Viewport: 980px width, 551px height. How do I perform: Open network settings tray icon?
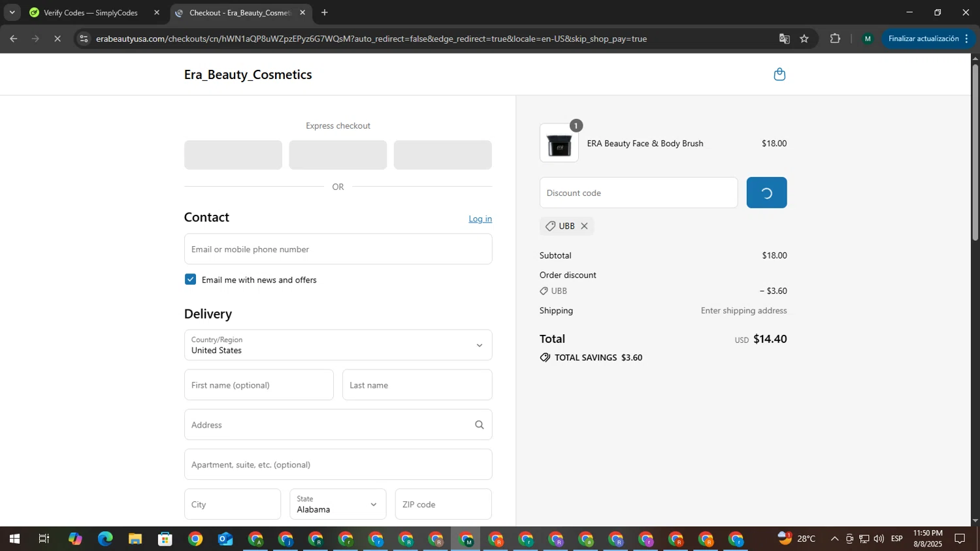[864, 539]
